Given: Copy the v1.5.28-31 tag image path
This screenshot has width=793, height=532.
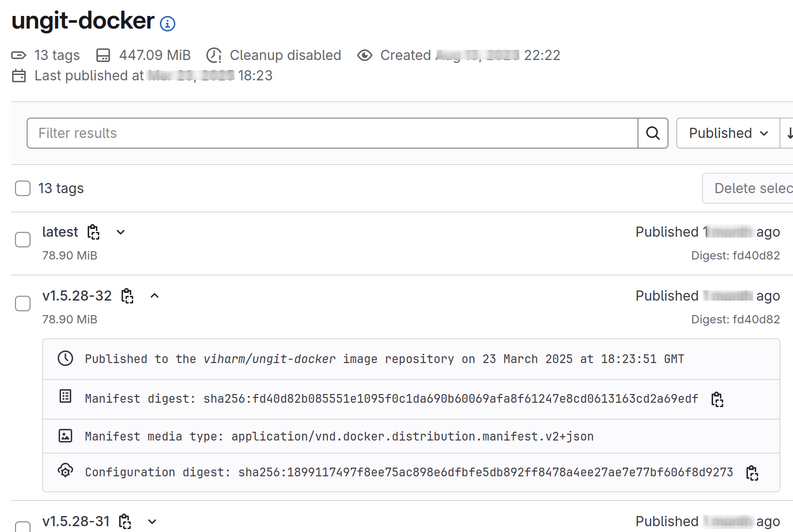Looking at the screenshot, I should (x=125, y=521).
